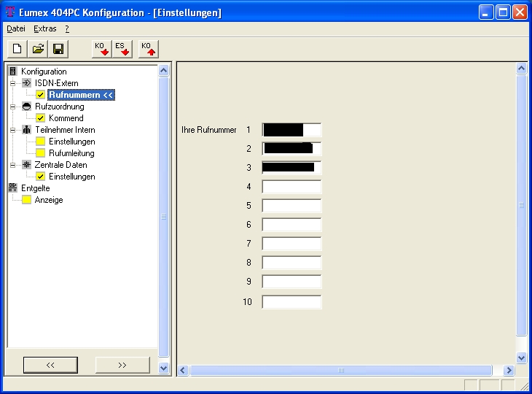532x394 pixels.
Task: Toggle checkbox next to Rufnummern
Action: tap(40, 95)
